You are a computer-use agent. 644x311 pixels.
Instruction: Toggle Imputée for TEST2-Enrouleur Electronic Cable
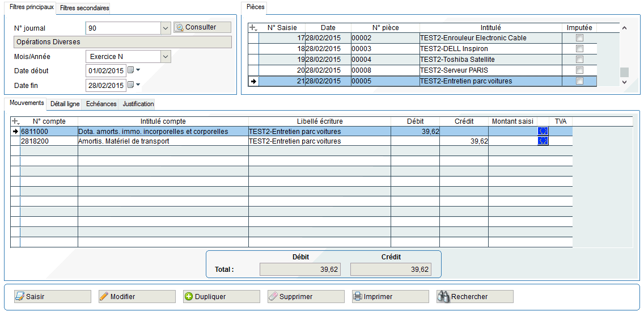[x=579, y=38]
